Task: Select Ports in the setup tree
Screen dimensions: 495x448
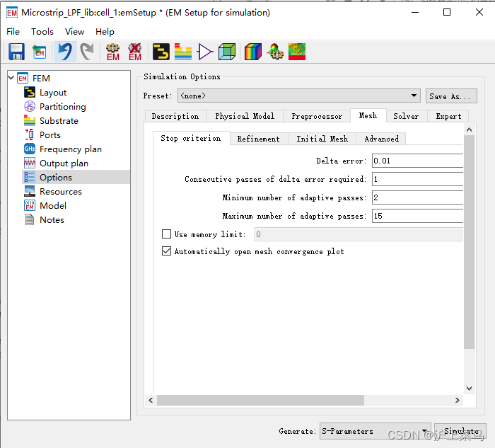Action: pos(50,135)
